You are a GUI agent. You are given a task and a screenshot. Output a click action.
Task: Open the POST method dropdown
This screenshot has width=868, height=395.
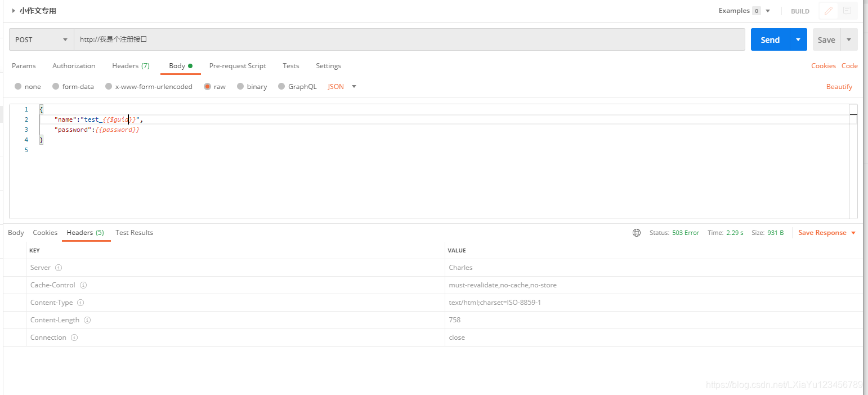pos(41,39)
